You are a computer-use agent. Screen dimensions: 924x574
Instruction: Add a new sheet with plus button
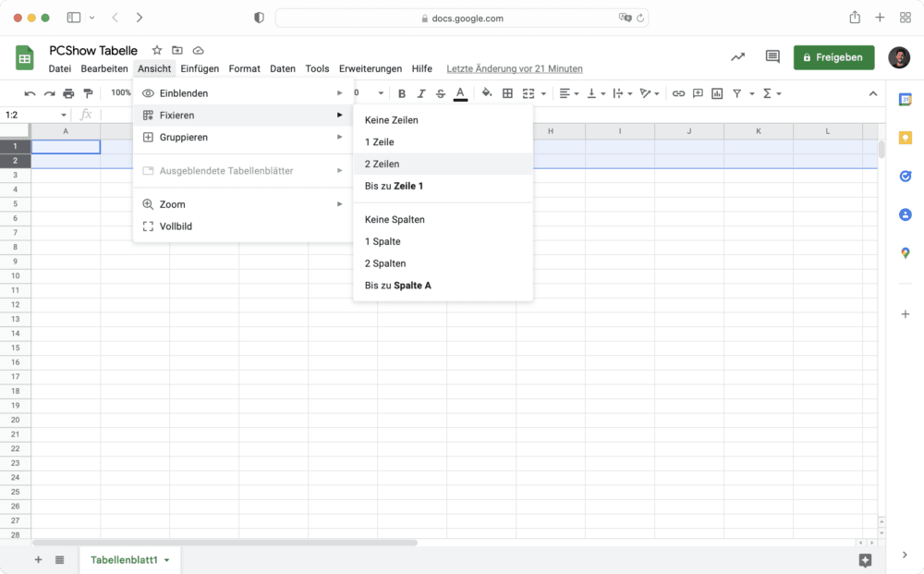point(38,559)
